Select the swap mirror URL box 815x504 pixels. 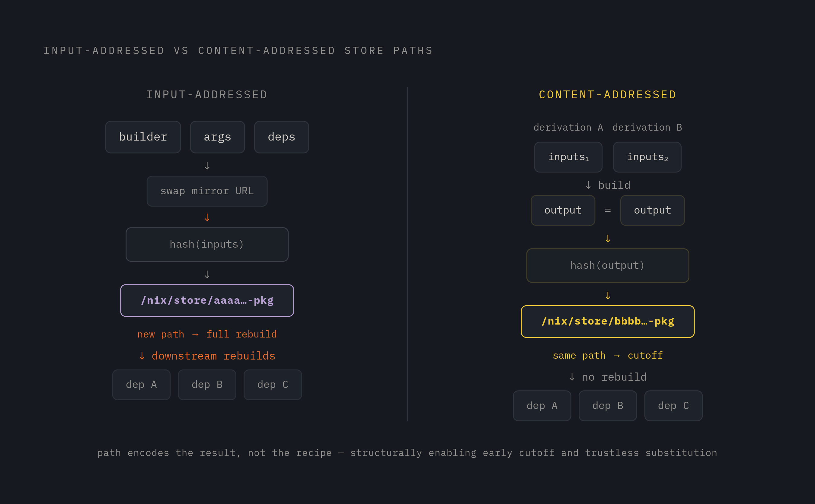pos(207,191)
